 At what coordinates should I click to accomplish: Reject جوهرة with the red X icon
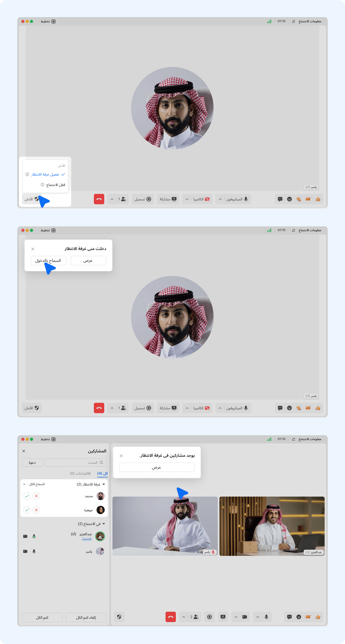click(36, 510)
